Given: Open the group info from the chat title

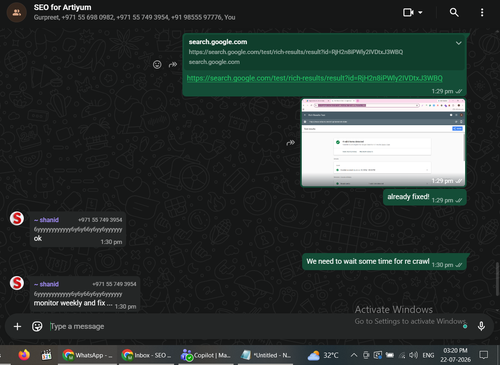Looking at the screenshot, I should coord(62,7).
